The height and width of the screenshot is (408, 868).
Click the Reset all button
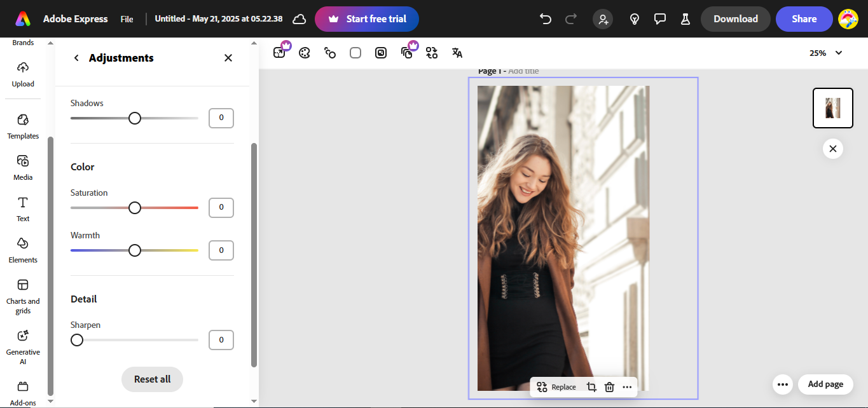click(x=152, y=379)
